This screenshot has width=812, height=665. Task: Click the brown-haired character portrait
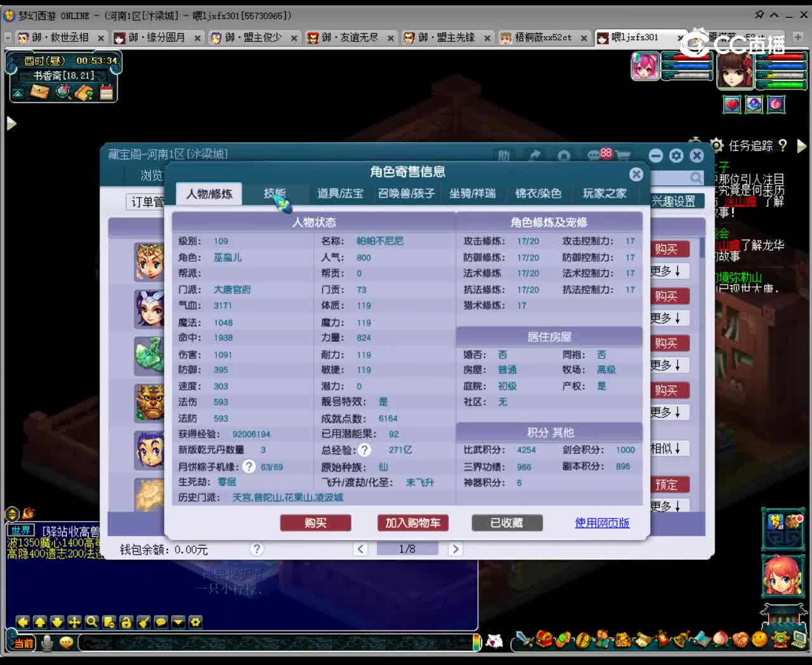click(735, 69)
